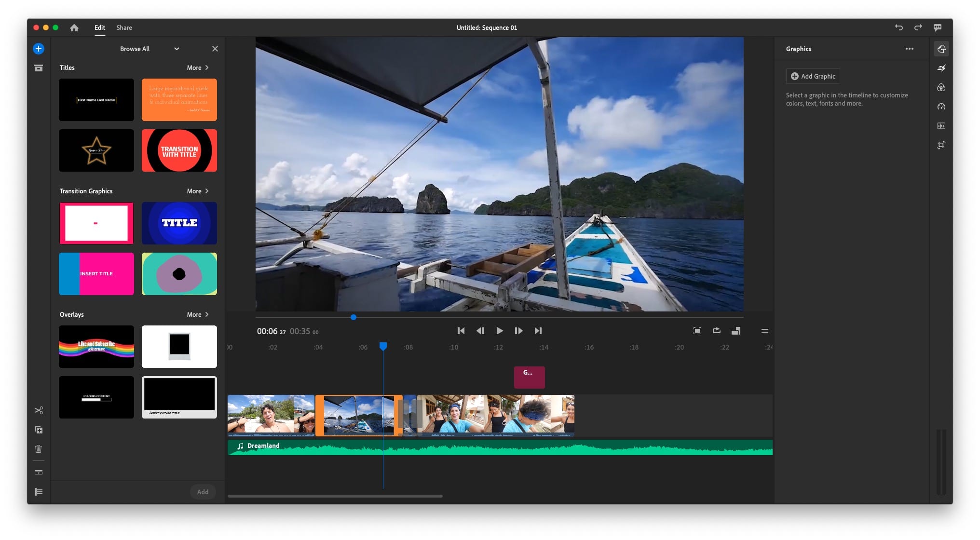Open the Crop and Rotate panel icon
Image resolution: width=980 pixels, height=540 pixels.
[941, 145]
